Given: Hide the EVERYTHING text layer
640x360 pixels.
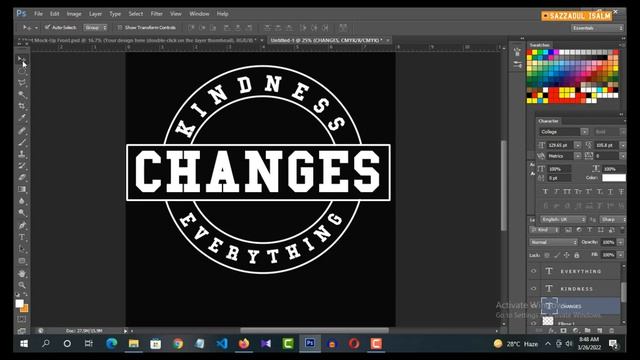Looking at the screenshot, I should (x=533, y=271).
